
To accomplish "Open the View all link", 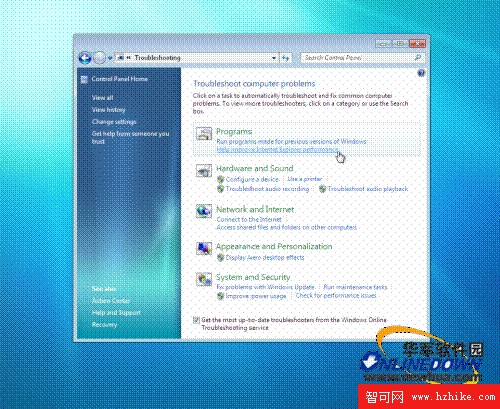I will click(103, 98).
